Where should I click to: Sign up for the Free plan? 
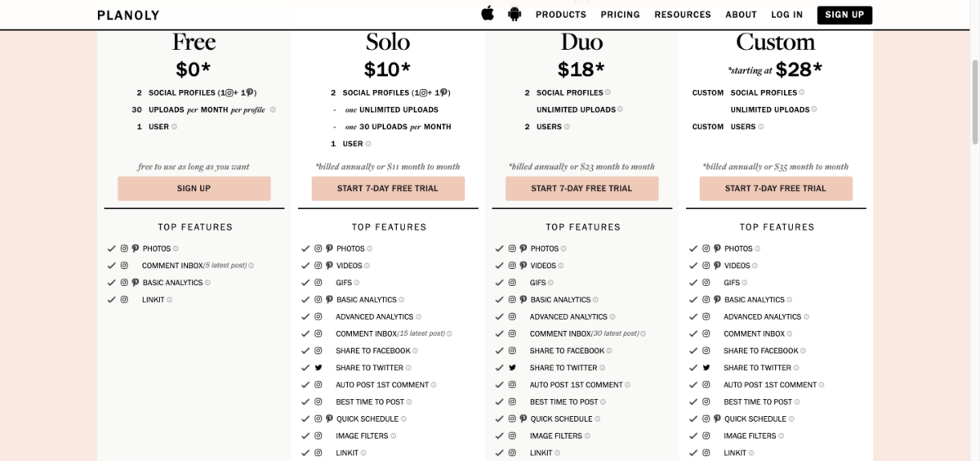194,189
